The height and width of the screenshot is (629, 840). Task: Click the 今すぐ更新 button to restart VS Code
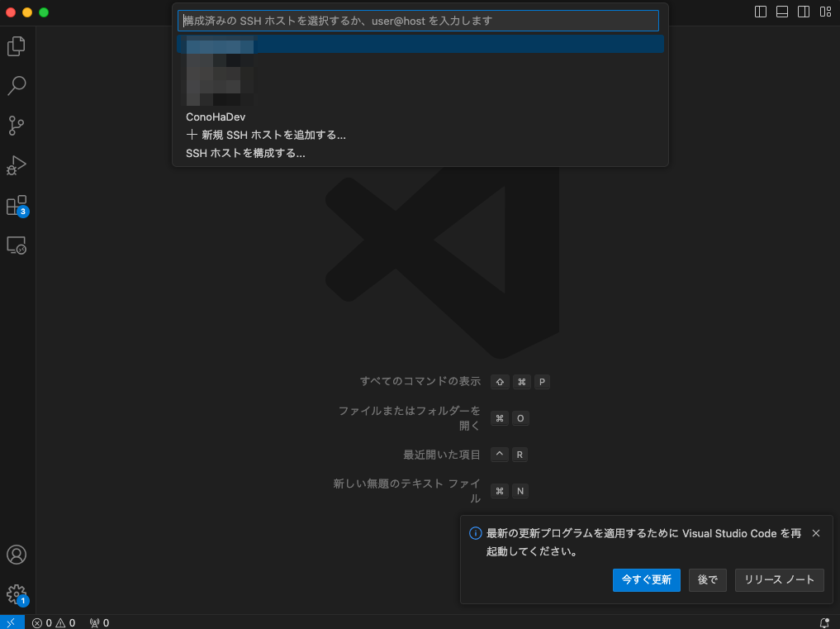click(x=646, y=580)
